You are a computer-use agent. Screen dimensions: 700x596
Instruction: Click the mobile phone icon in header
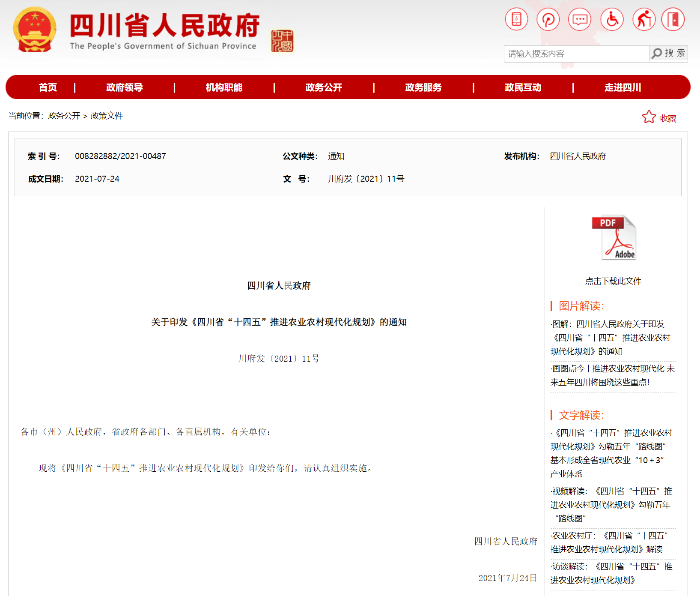point(516,20)
